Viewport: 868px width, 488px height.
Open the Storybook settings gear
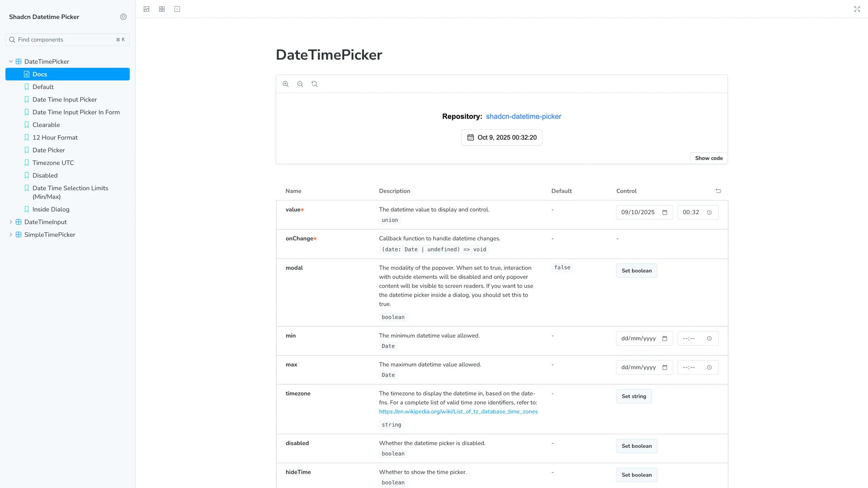tap(123, 17)
